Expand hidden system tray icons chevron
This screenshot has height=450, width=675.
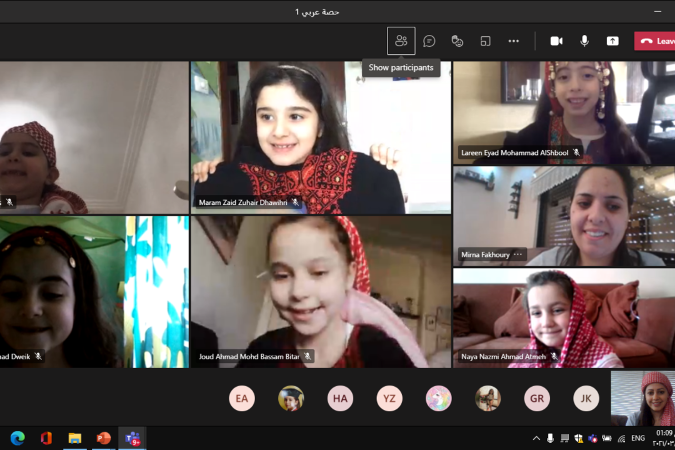click(535, 438)
